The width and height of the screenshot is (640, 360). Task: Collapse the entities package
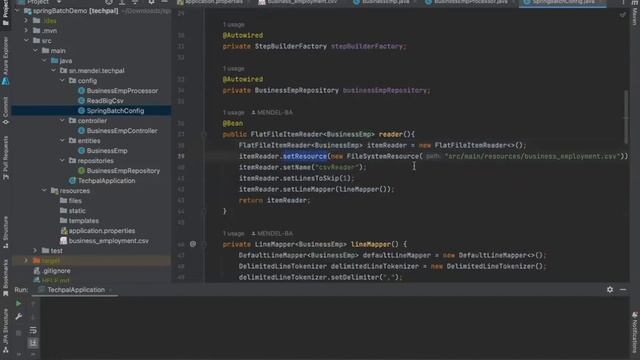(62, 140)
